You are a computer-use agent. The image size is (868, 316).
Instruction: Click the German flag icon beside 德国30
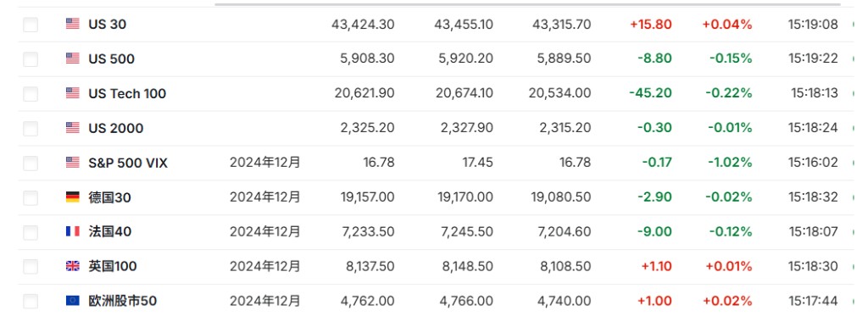73,197
